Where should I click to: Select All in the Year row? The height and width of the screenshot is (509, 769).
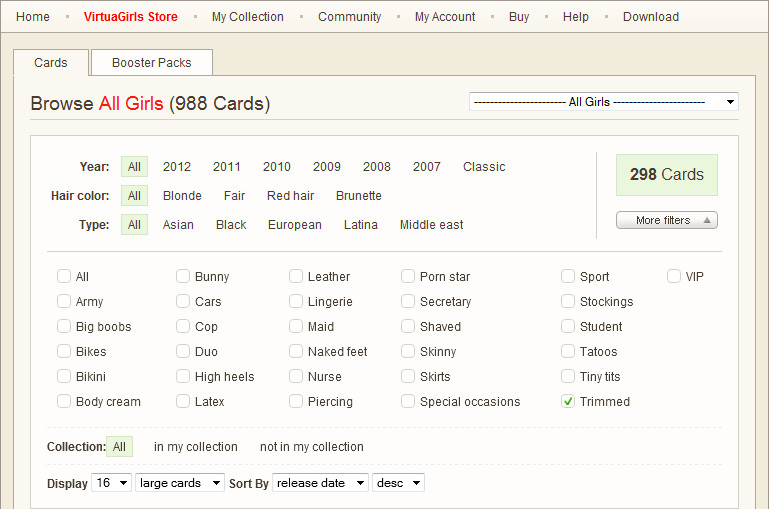pos(134,167)
